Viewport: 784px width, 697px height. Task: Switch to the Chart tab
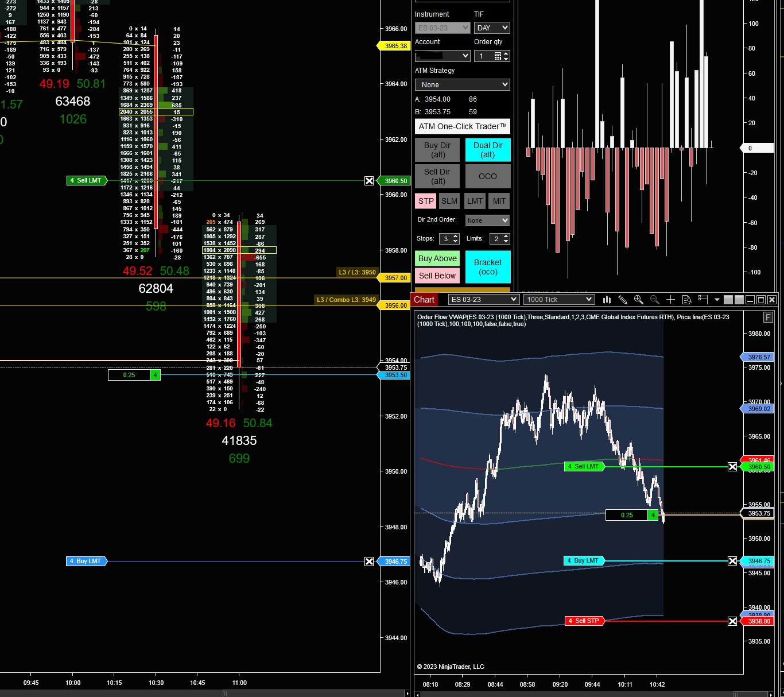424,300
